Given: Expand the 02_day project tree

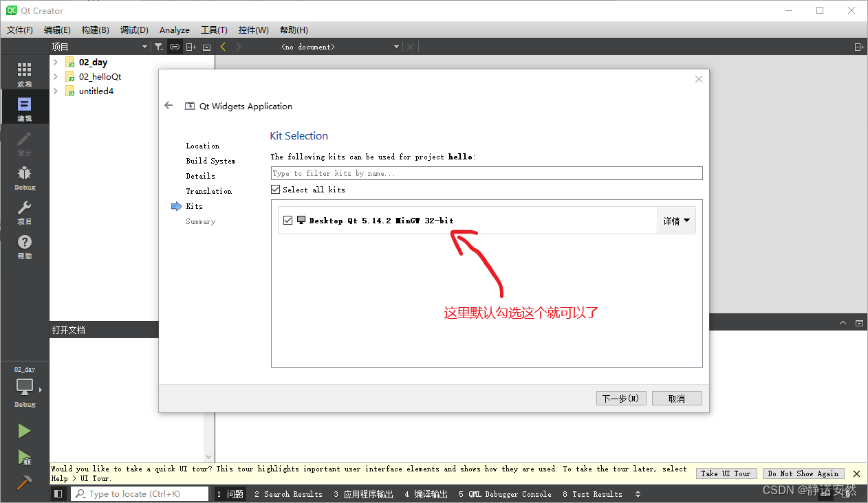Looking at the screenshot, I should [x=56, y=62].
